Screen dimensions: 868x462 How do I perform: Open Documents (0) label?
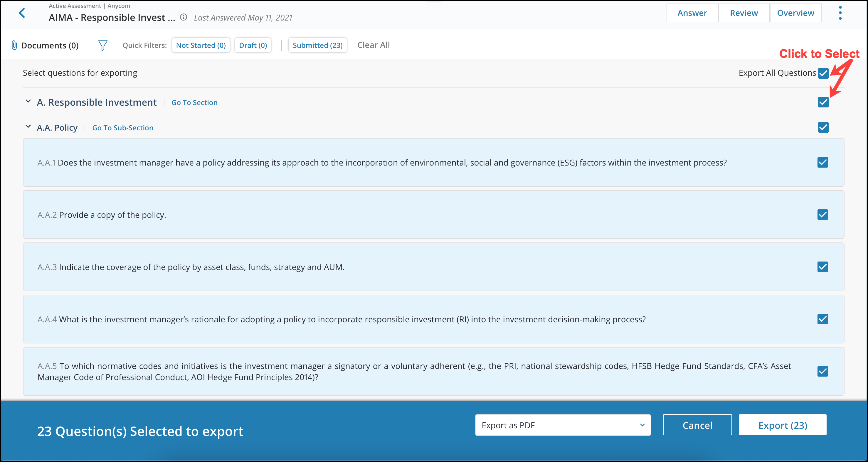50,45
